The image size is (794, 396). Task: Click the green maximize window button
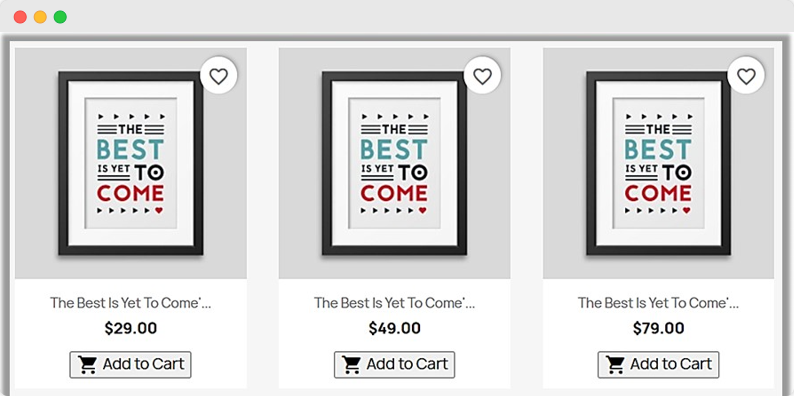[60, 17]
